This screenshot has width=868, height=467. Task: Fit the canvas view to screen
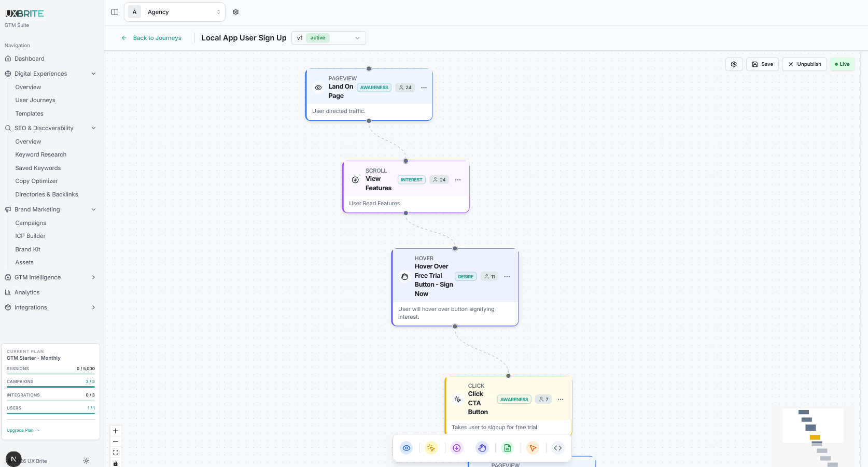pyautogui.click(x=116, y=452)
